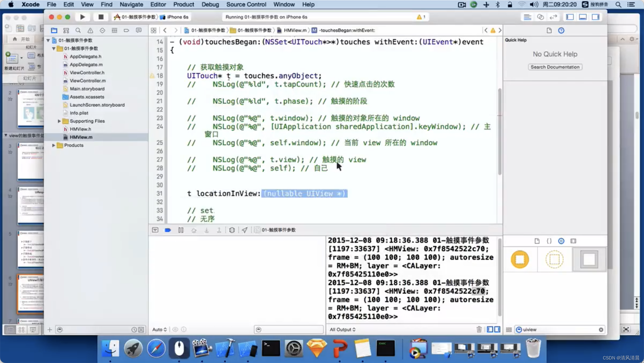Open the Test navigator diamond icon
The height and width of the screenshot is (363, 644).
click(x=102, y=30)
